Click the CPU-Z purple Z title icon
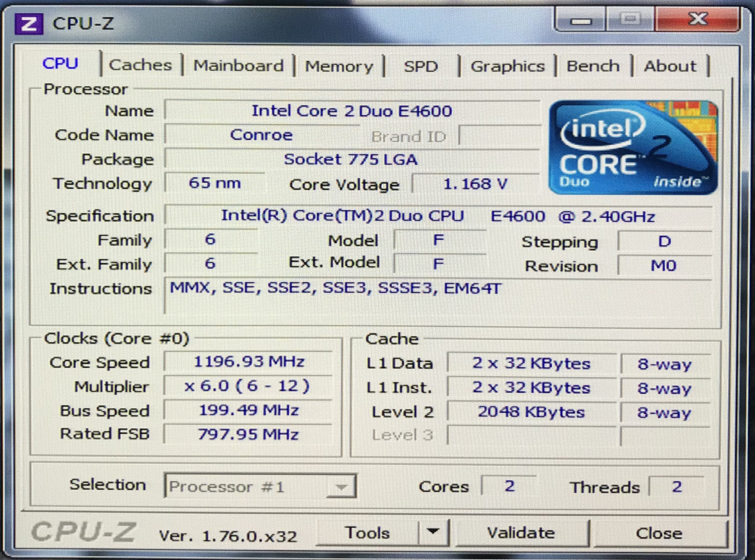 pos(29,24)
